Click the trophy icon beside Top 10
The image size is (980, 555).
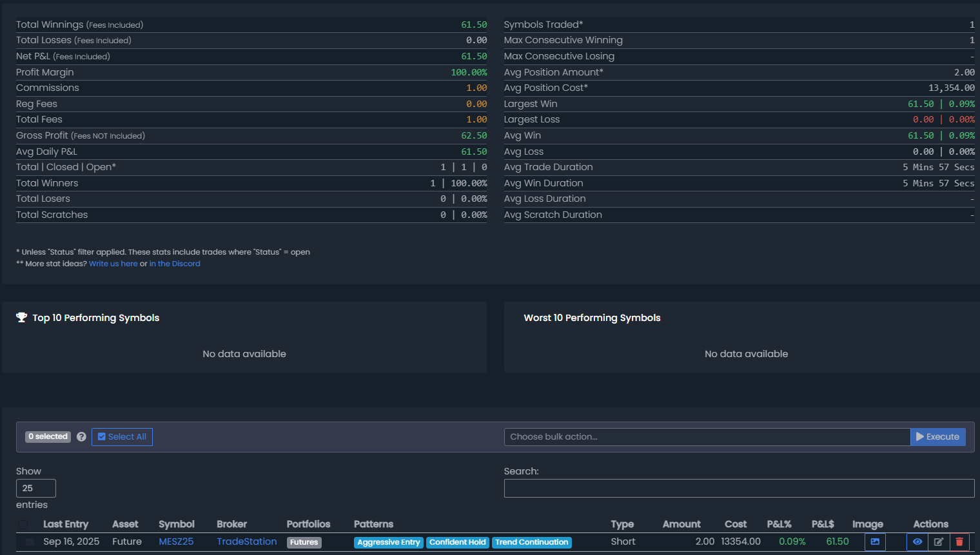tap(22, 318)
